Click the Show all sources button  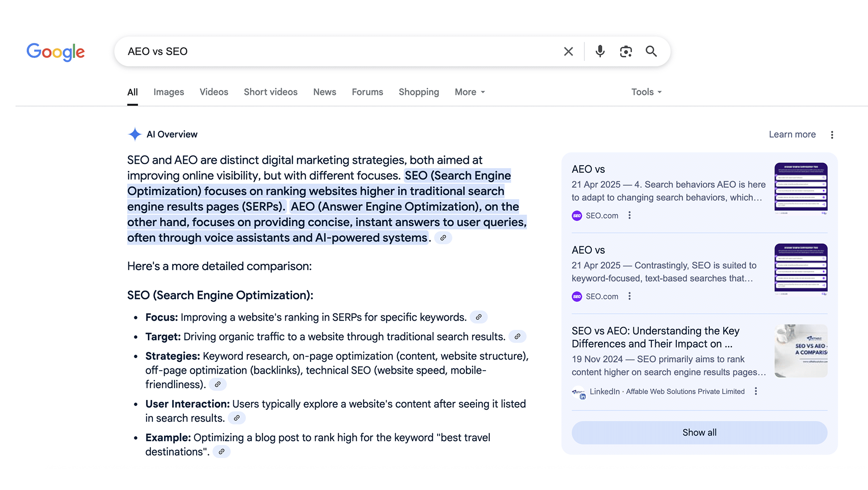pyautogui.click(x=699, y=433)
